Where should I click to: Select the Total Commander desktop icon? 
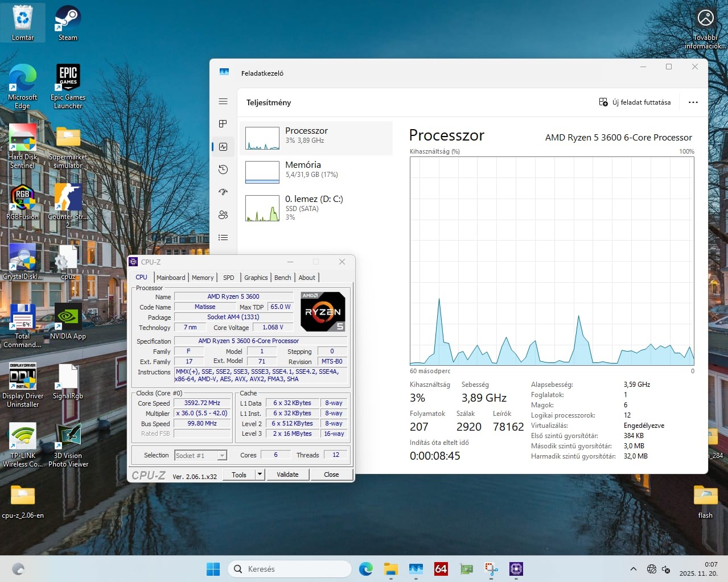pos(23,325)
